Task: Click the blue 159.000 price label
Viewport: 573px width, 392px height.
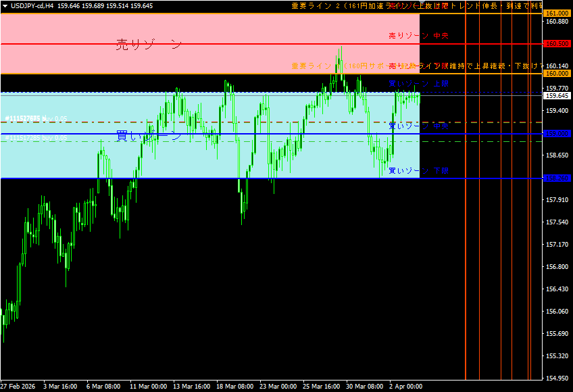Action: coord(557,134)
